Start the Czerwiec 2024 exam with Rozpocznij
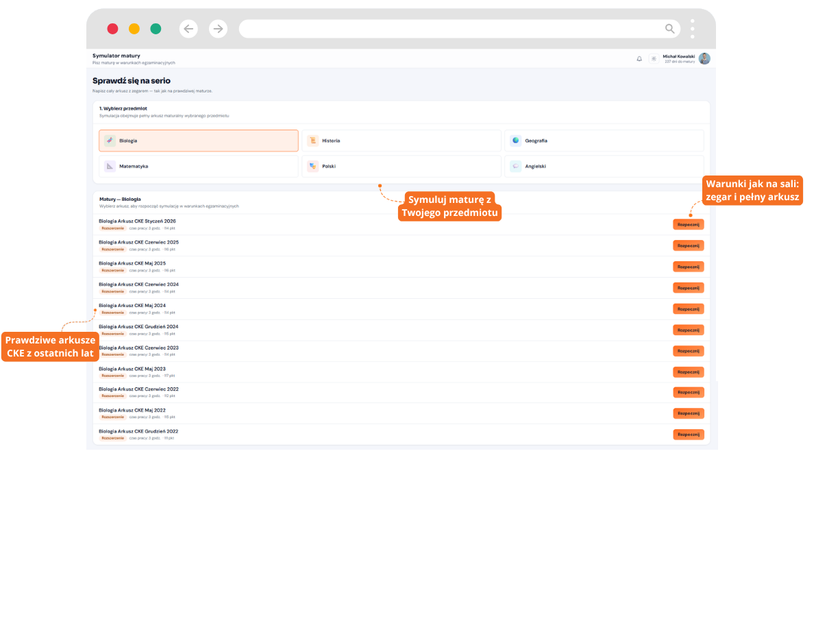 point(688,288)
